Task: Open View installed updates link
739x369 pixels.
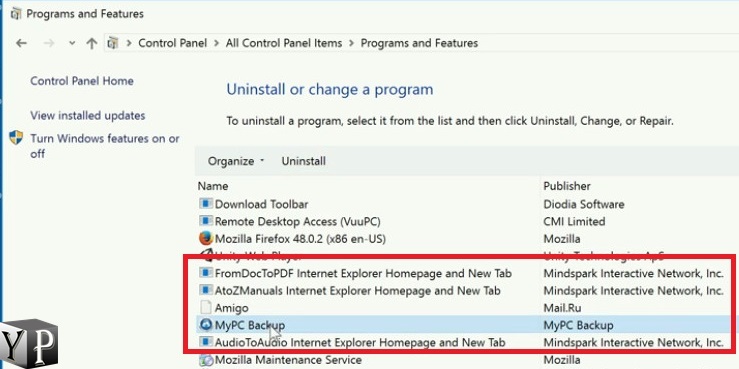Action: [x=88, y=115]
